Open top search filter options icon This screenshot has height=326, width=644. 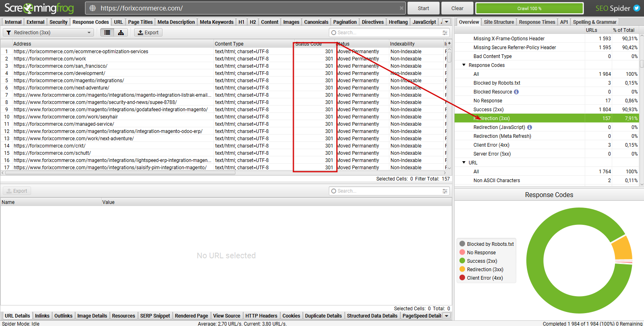point(445,33)
